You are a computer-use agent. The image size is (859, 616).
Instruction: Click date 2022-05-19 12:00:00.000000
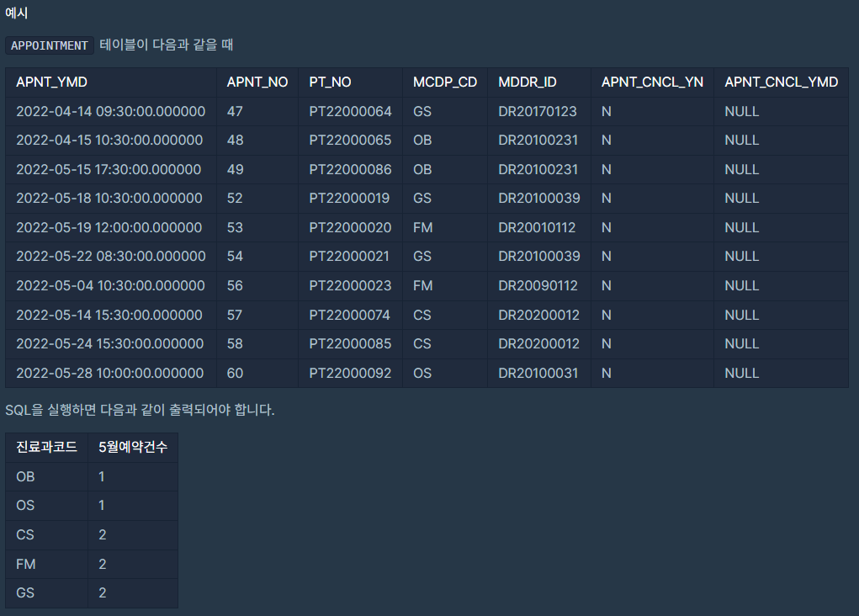(109, 227)
